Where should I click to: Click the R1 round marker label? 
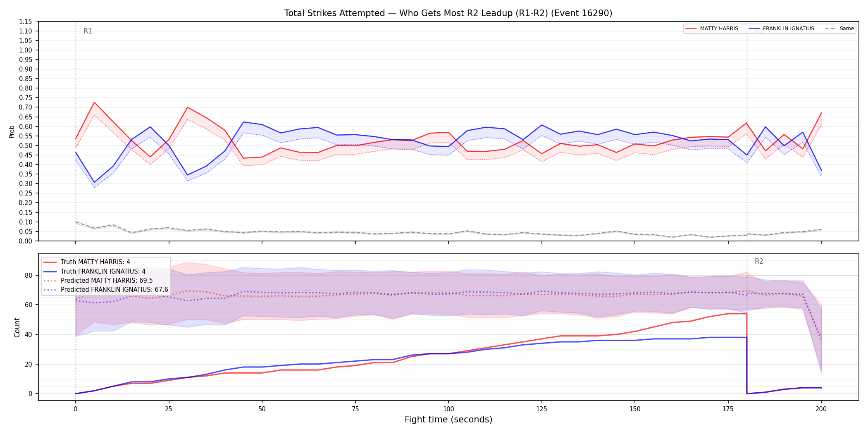tap(88, 31)
